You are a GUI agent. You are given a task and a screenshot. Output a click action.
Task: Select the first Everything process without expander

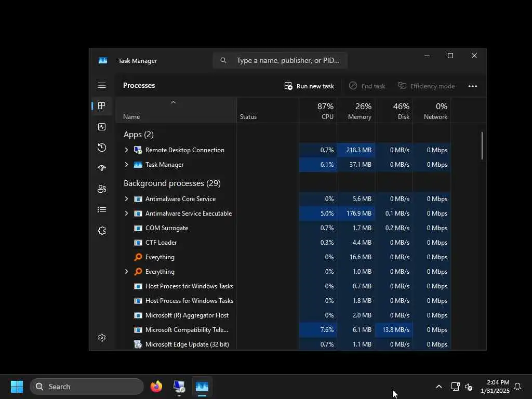pos(283,257)
